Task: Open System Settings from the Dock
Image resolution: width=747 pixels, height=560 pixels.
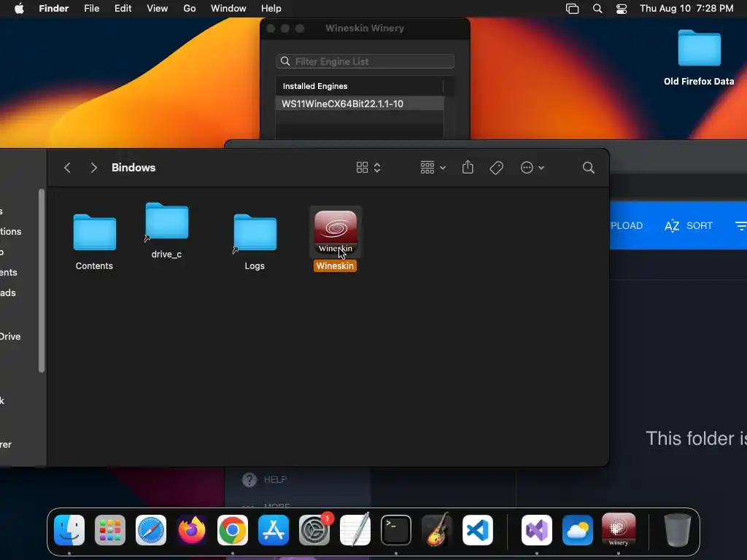Action: [x=314, y=530]
